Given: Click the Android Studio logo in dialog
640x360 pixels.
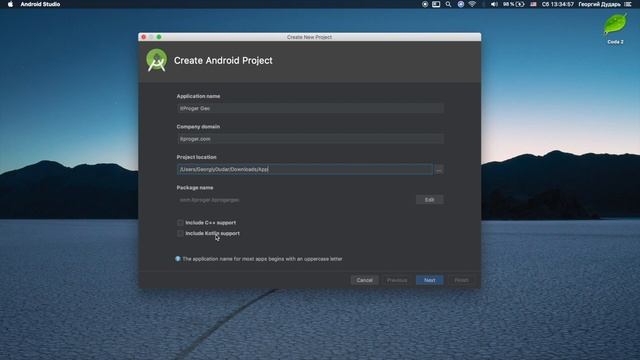Looking at the screenshot, I should (x=157, y=60).
